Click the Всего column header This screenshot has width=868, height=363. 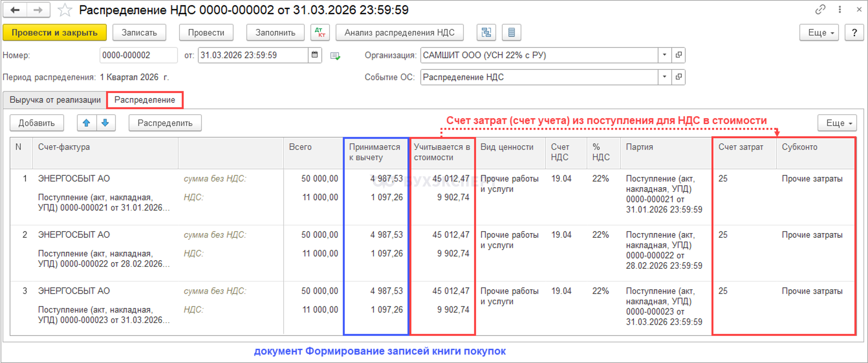click(313, 153)
